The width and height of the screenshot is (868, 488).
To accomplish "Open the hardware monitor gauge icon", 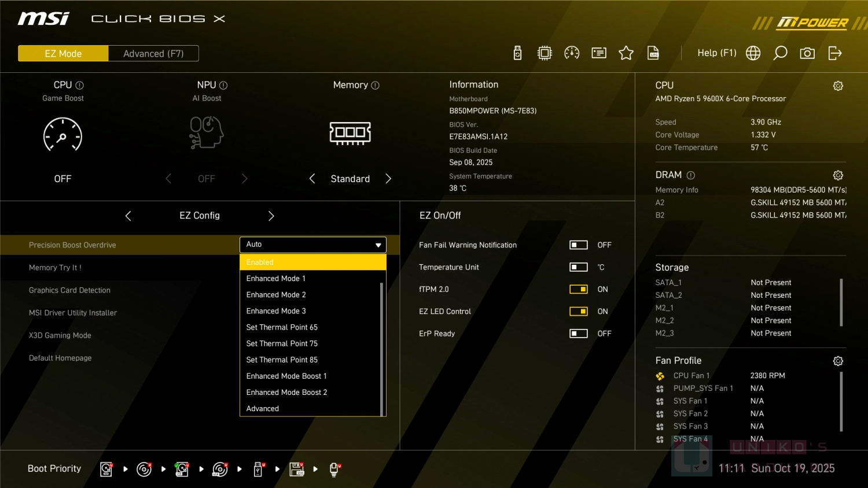I will click(x=572, y=53).
